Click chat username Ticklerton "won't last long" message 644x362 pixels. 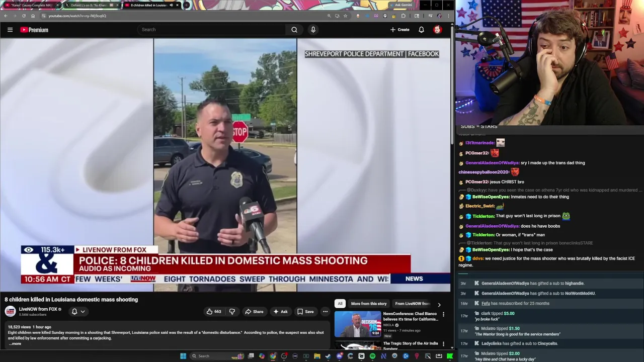coord(484,216)
